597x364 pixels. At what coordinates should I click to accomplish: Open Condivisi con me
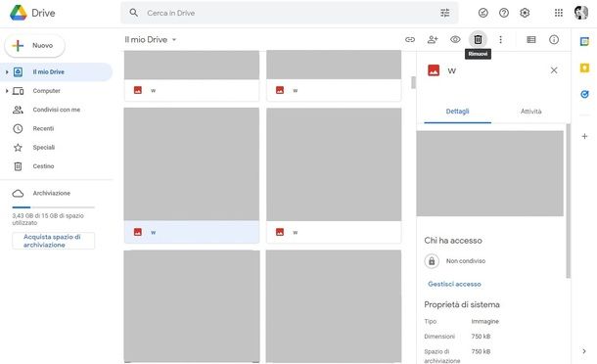click(x=57, y=110)
